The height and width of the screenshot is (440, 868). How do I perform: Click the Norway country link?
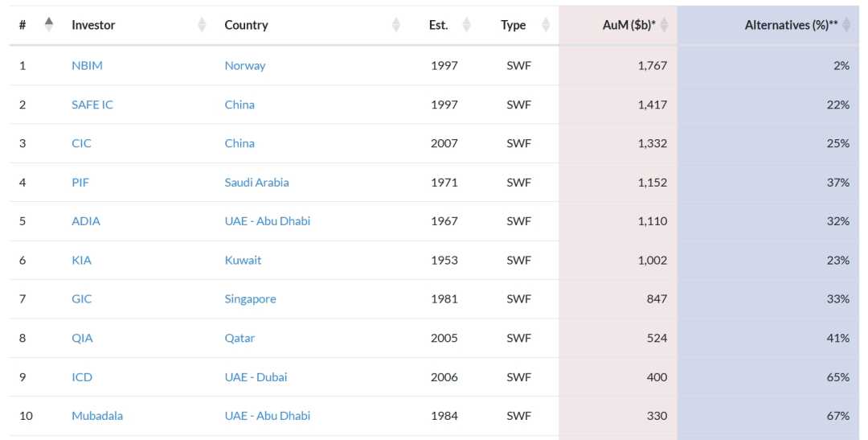click(245, 65)
